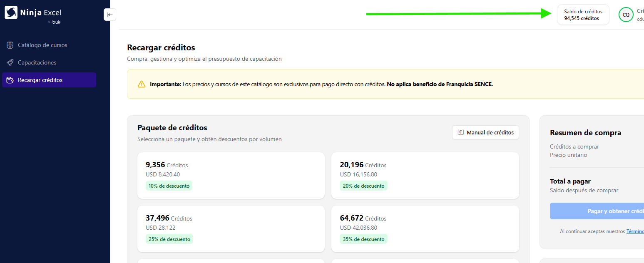The image size is (644, 263).
Task: Click the book icon in Manual de créditos
Action: (x=461, y=132)
